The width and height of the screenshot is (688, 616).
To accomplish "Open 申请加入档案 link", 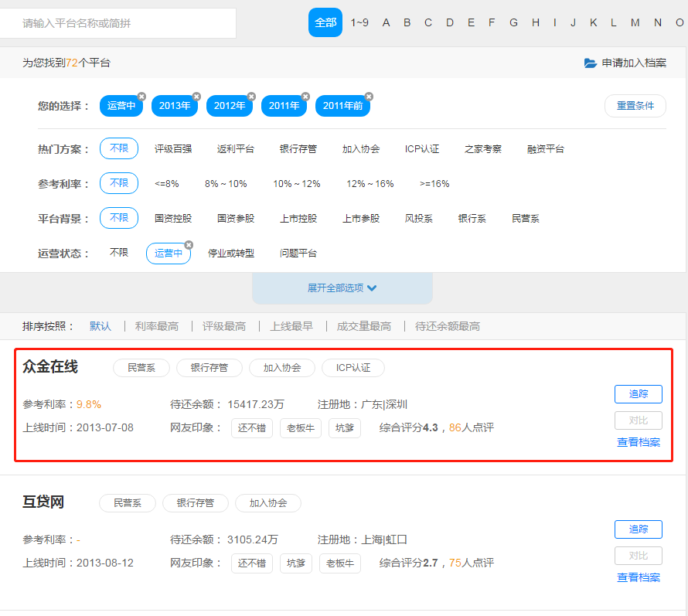I will click(x=634, y=63).
